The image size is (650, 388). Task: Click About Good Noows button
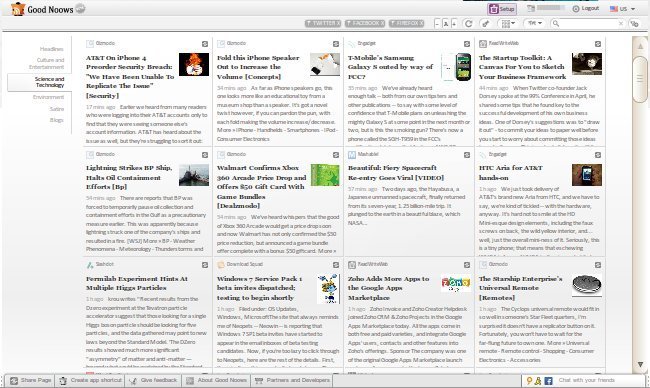coord(216,380)
